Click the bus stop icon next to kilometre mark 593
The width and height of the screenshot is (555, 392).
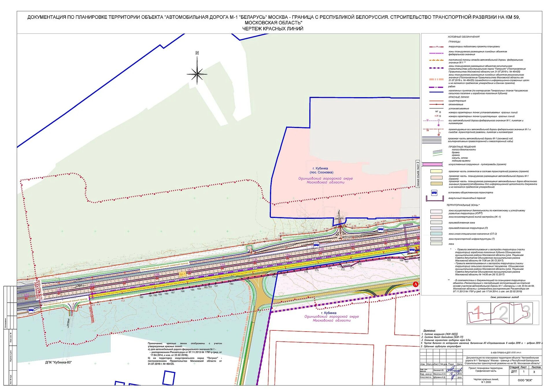click(x=316, y=245)
